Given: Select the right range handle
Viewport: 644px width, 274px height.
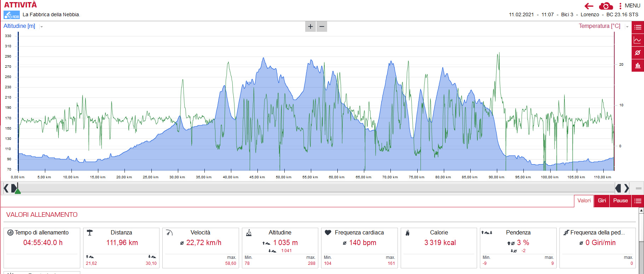Looking at the screenshot, I should point(618,188).
